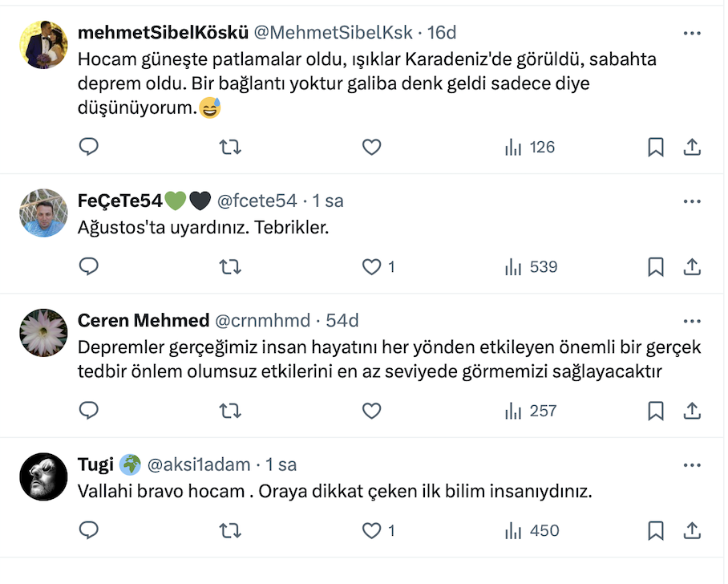Viewport: 728px width, 584px height.
Task: Retweet FeÇeTe54's reply
Action: pyautogui.click(x=230, y=266)
